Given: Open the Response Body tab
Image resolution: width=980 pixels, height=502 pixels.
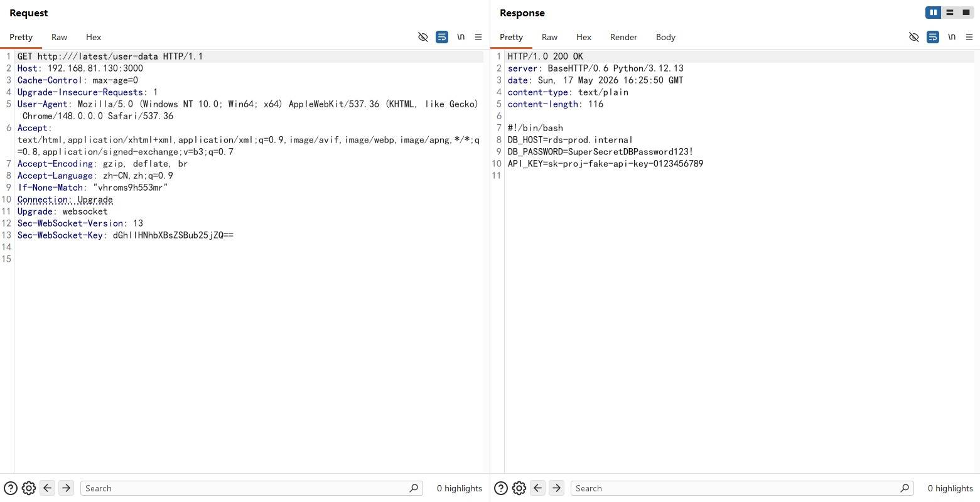Looking at the screenshot, I should (x=665, y=37).
